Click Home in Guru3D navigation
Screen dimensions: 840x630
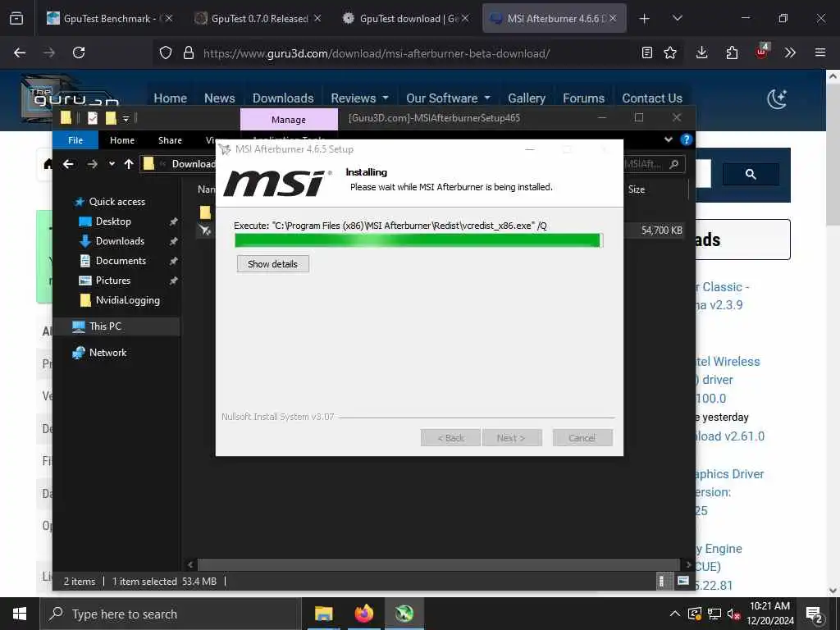tap(171, 98)
